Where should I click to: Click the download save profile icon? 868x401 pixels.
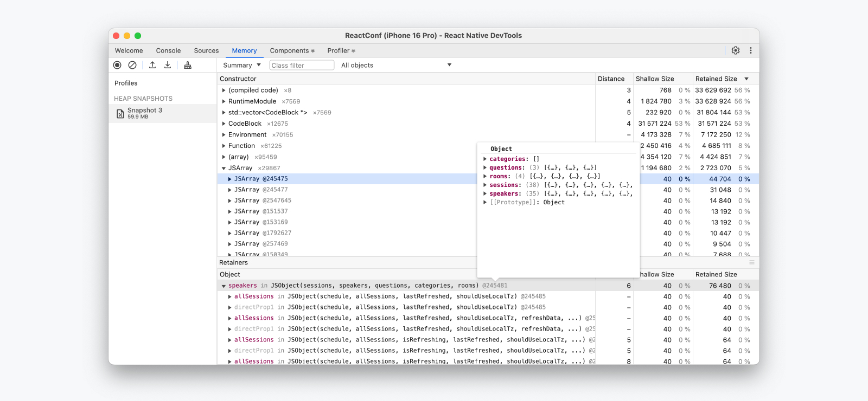pos(168,65)
